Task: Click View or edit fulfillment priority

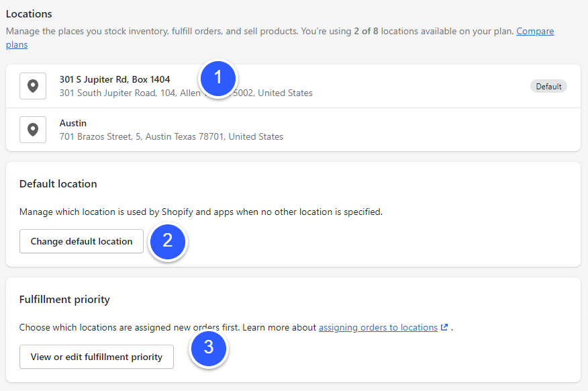Action: pos(96,357)
